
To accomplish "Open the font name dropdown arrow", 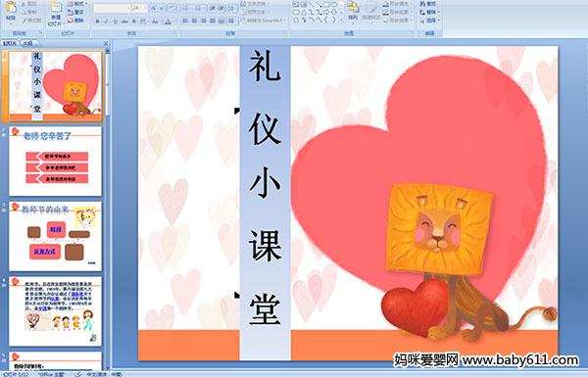I will [x=128, y=8].
